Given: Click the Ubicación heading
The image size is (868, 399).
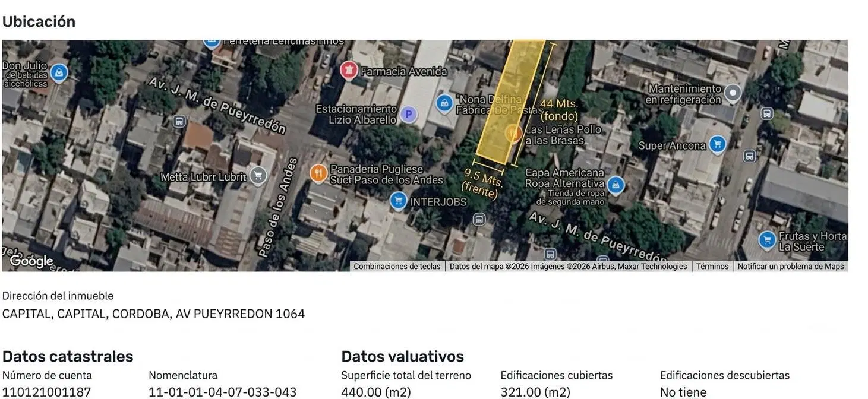Looking at the screenshot, I should click(x=39, y=21).
